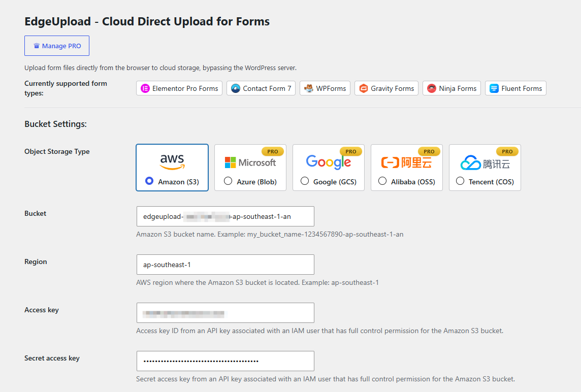Pick the Tencent (COS) radio button

[460, 181]
